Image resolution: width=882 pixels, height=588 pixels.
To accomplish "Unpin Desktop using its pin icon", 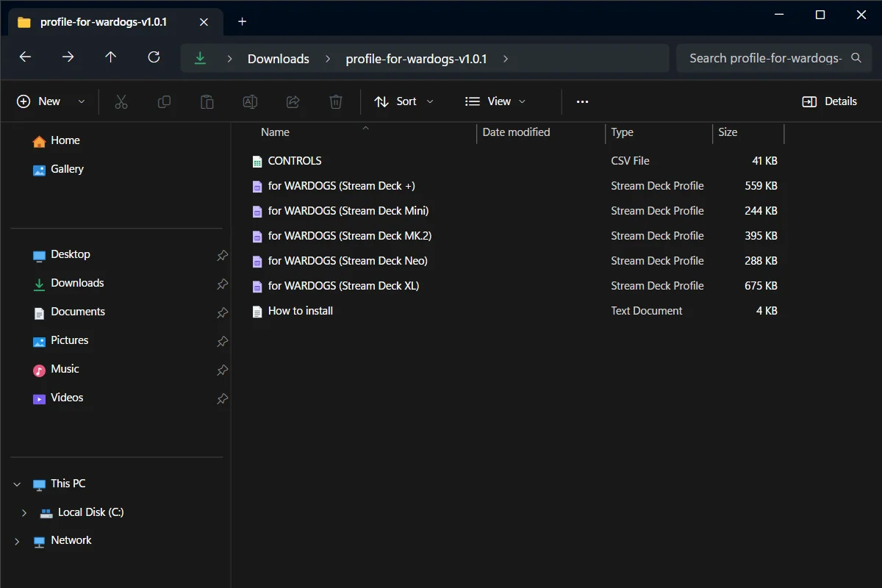I will 222,255.
